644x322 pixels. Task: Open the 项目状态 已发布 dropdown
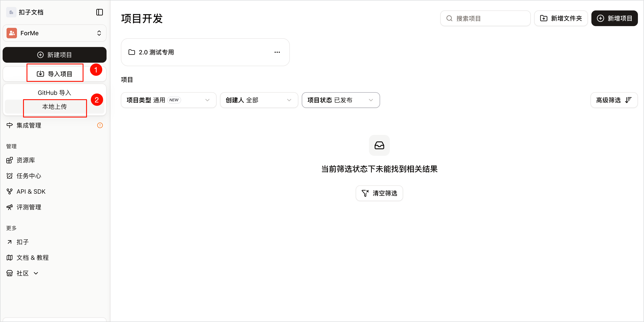tap(341, 100)
